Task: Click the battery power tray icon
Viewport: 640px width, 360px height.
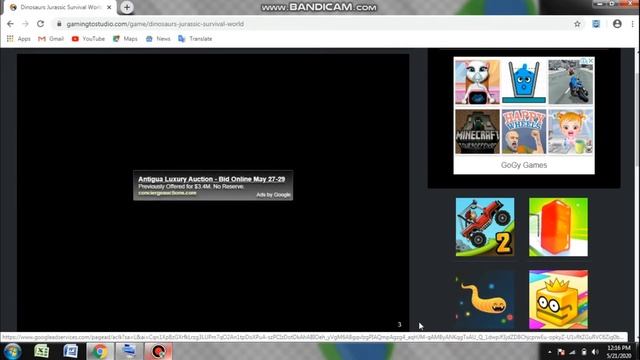Action: (x=584, y=352)
